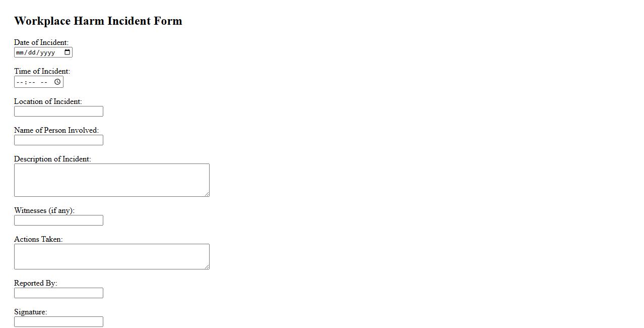This screenshot has width=644, height=328.
Task: Open the time picker clock icon
Action: click(57, 82)
